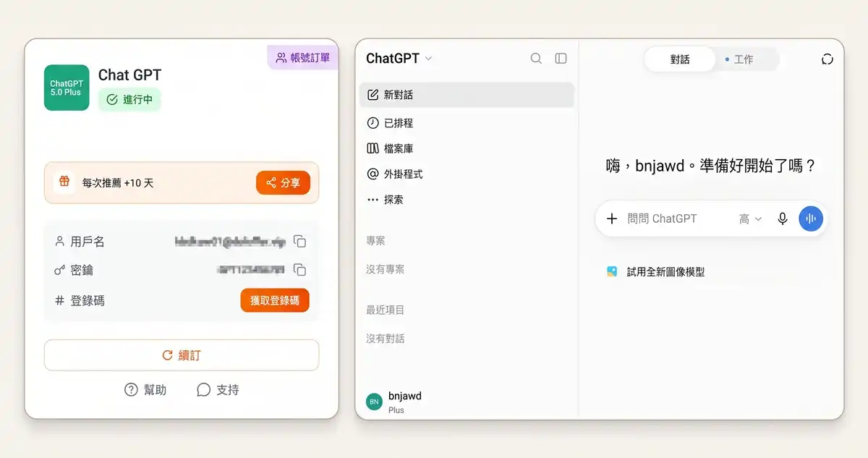This screenshot has width=868, height=458.
Task: Click the 每次推薦 +10 天 text
Action: pos(118,183)
